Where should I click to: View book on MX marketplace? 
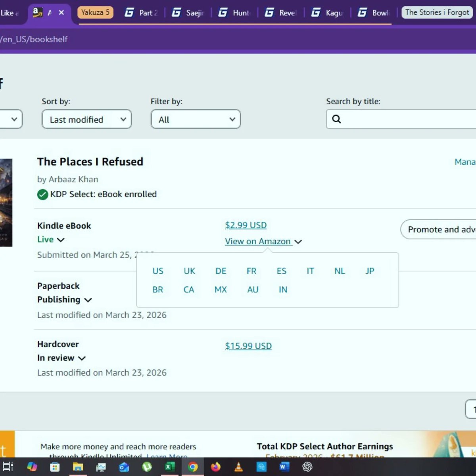pos(221,290)
